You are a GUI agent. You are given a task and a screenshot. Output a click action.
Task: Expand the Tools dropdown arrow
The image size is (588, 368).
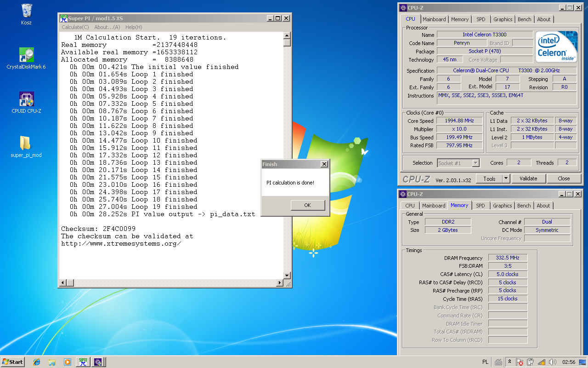tap(506, 178)
